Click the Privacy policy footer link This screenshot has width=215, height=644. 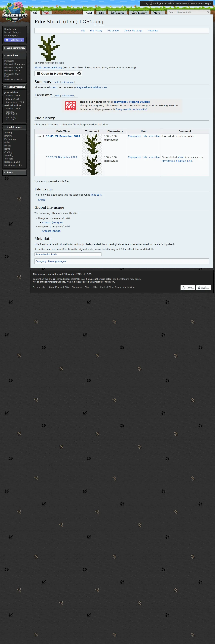[x=40, y=287]
